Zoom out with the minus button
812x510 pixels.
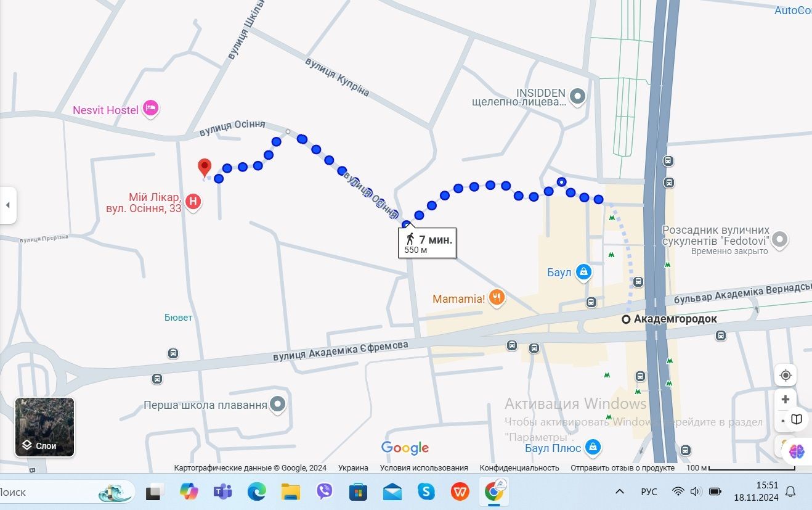pyautogui.click(x=782, y=420)
